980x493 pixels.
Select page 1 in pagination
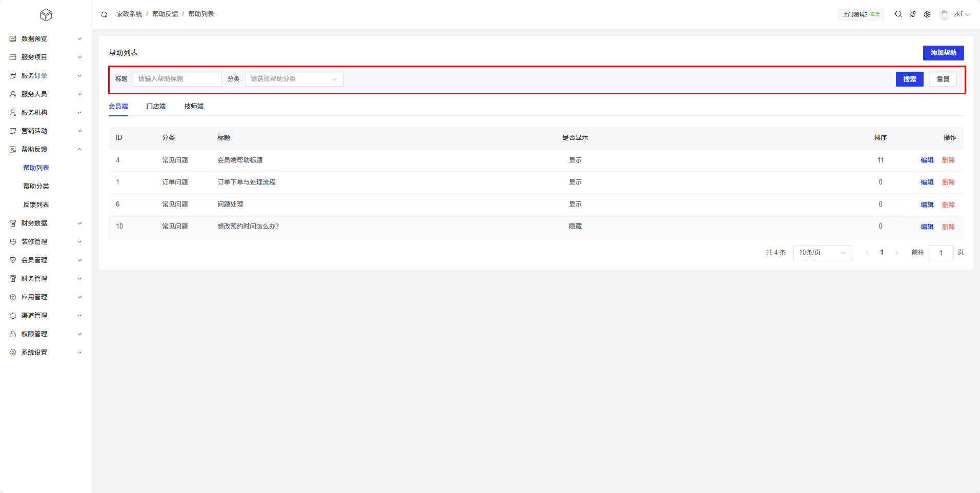coord(882,253)
